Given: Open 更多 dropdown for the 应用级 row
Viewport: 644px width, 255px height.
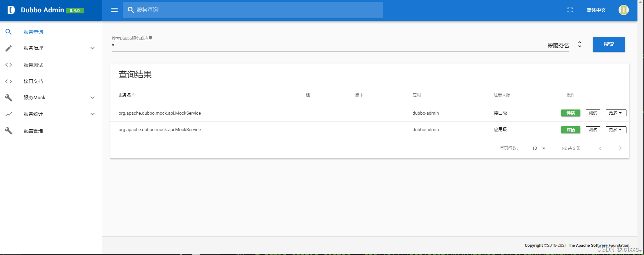Looking at the screenshot, I should 616,130.
